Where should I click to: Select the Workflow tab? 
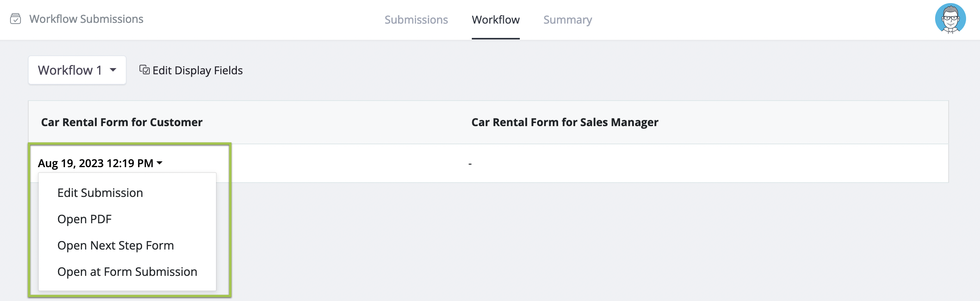495,20
